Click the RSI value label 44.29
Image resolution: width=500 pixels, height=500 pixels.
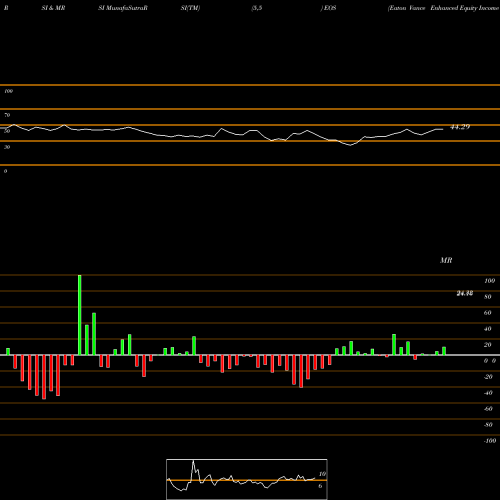[x=460, y=127]
